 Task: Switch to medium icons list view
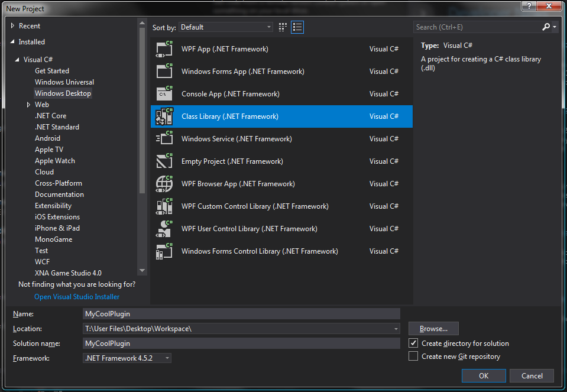point(297,27)
